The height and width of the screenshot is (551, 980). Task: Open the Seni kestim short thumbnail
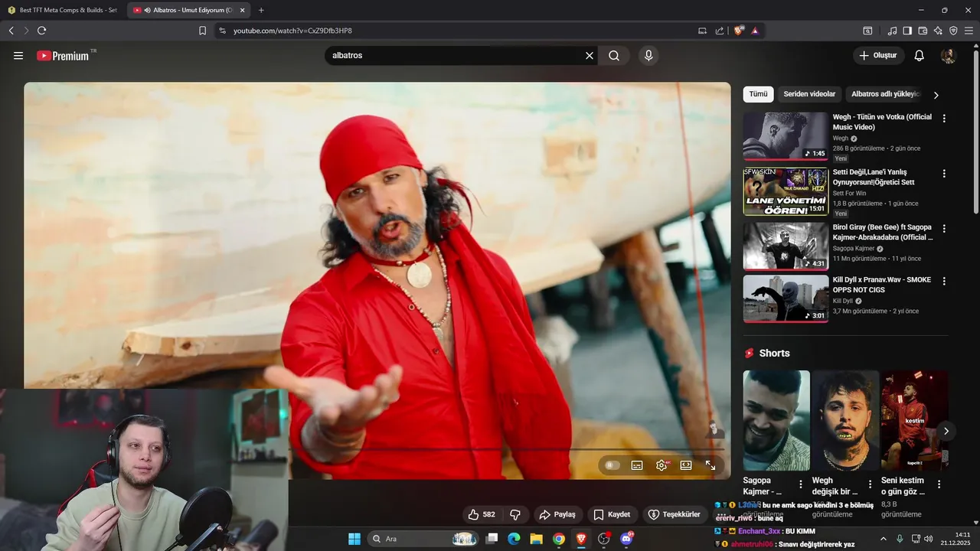point(914,420)
